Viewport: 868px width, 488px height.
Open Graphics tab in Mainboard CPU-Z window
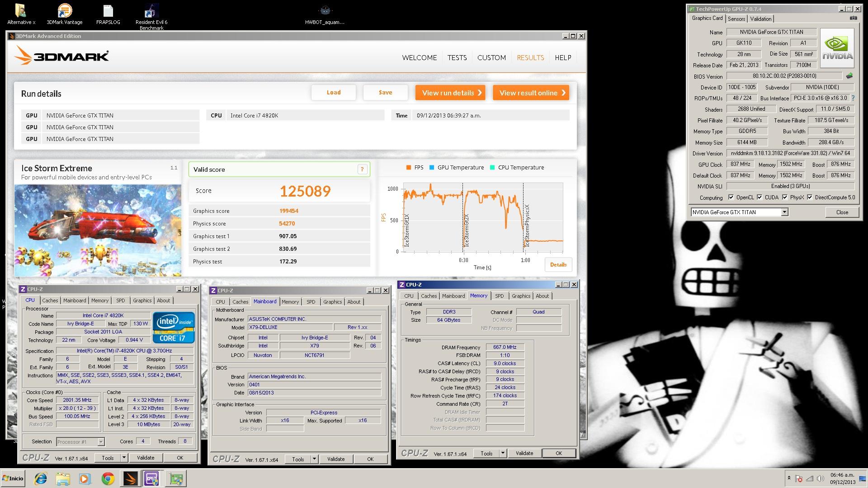(x=333, y=302)
